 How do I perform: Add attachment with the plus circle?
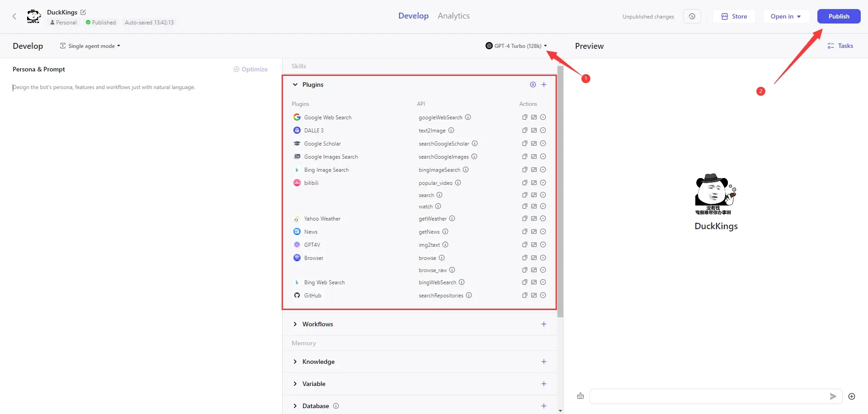tap(852, 396)
